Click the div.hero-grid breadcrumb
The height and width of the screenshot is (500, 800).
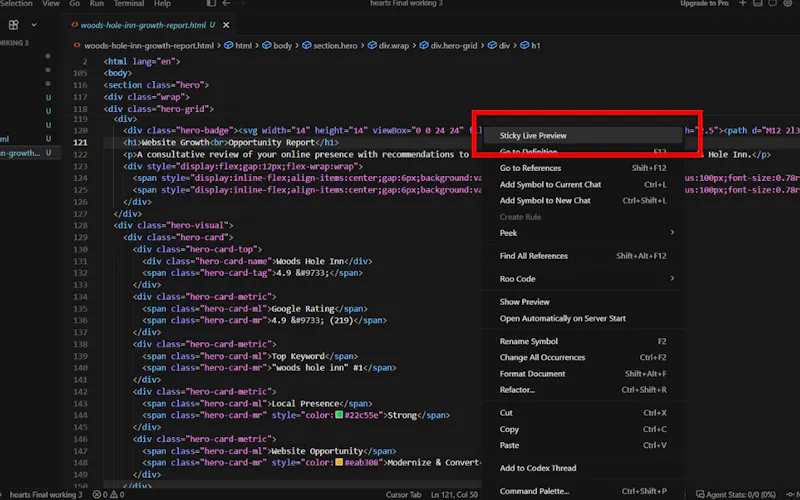point(448,45)
